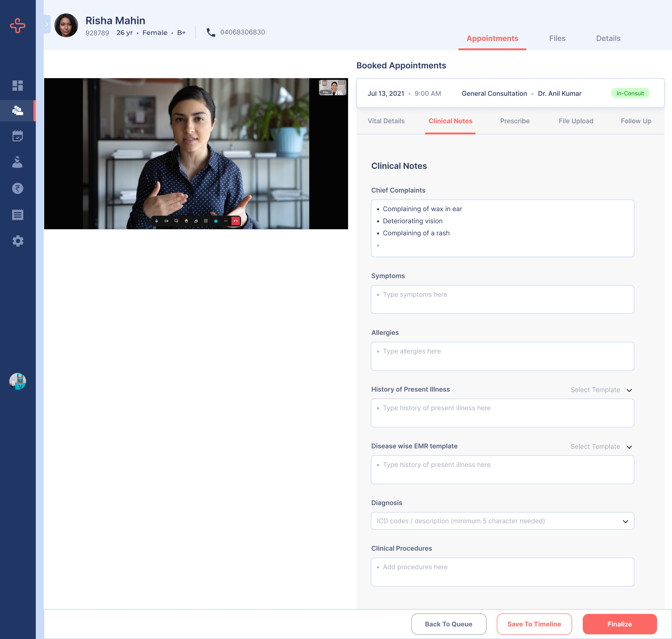The height and width of the screenshot is (639, 672).
Task: Expand the sidebar with the chevron arrow
Action: coord(47,24)
